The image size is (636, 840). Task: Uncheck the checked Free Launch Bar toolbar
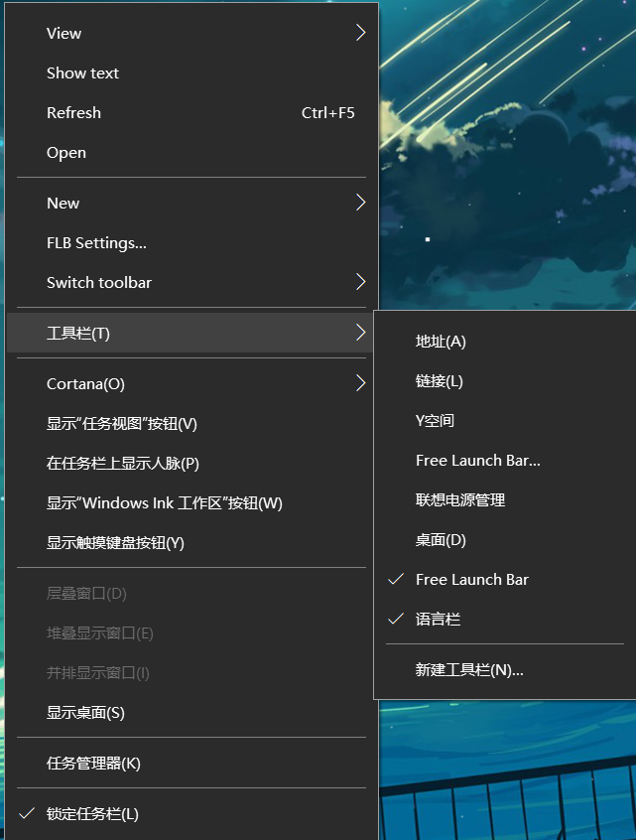pos(472,580)
